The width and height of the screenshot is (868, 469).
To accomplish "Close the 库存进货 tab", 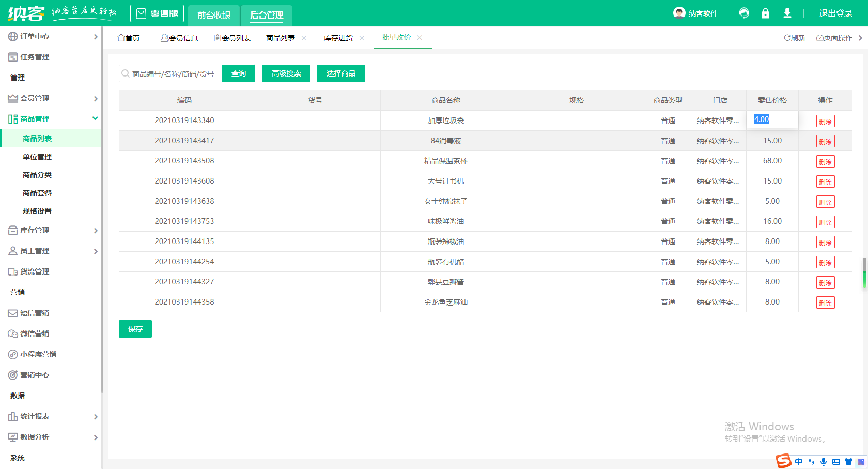I will [x=362, y=38].
